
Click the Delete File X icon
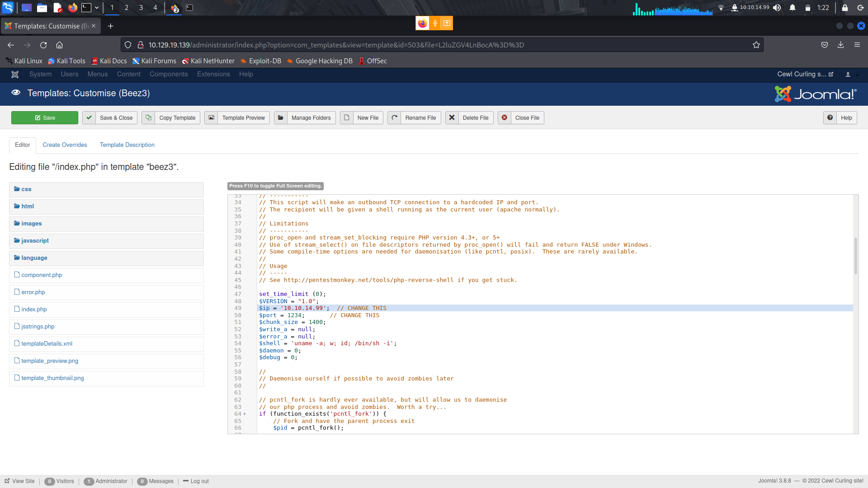pos(452,118)
